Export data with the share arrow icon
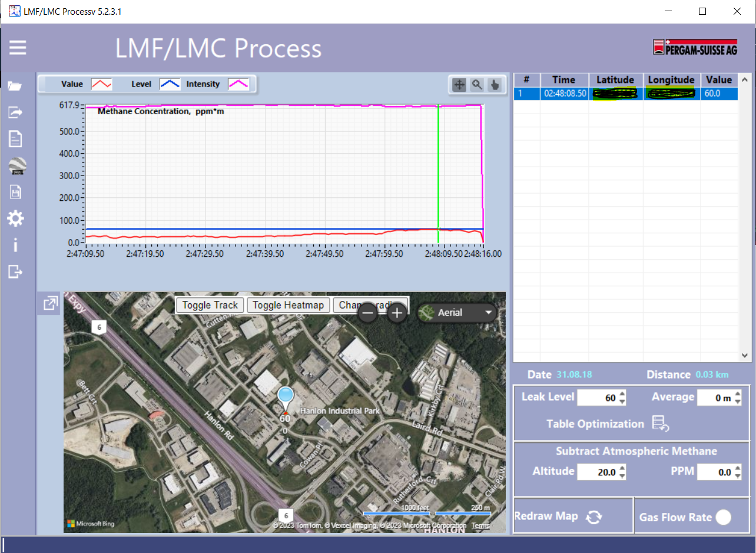Viewport: 756px width, 553px height. (x=15, y=112)
